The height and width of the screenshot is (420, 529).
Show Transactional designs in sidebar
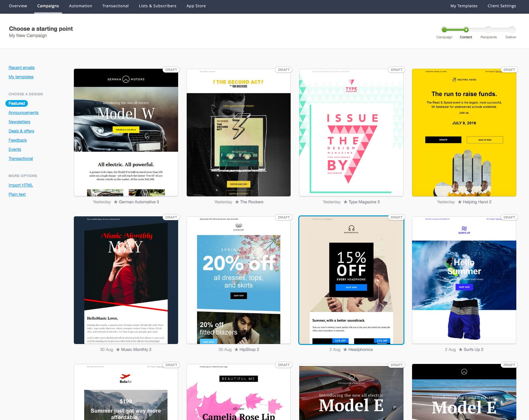[21, 158]
